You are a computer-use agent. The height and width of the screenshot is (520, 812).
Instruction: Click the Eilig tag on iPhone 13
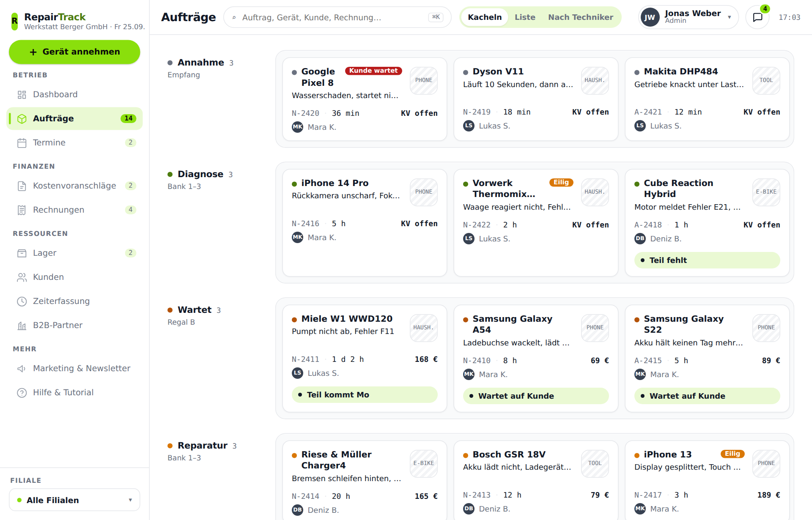pos(732,454)
